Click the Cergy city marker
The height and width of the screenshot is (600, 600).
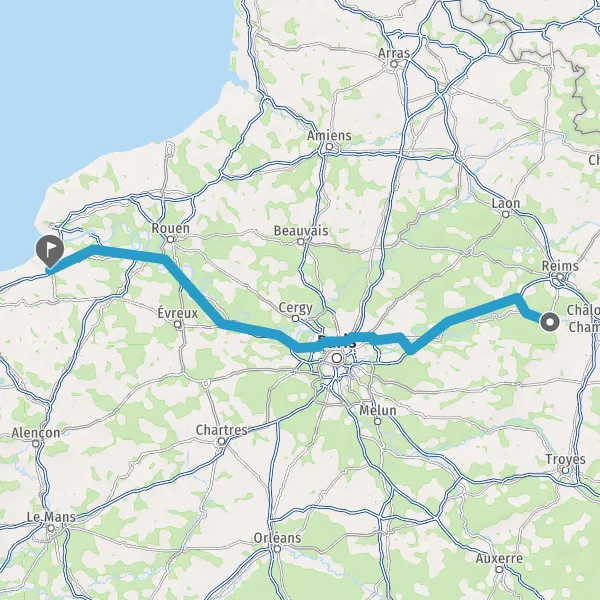pyautogui.click(x=295, y=318)
